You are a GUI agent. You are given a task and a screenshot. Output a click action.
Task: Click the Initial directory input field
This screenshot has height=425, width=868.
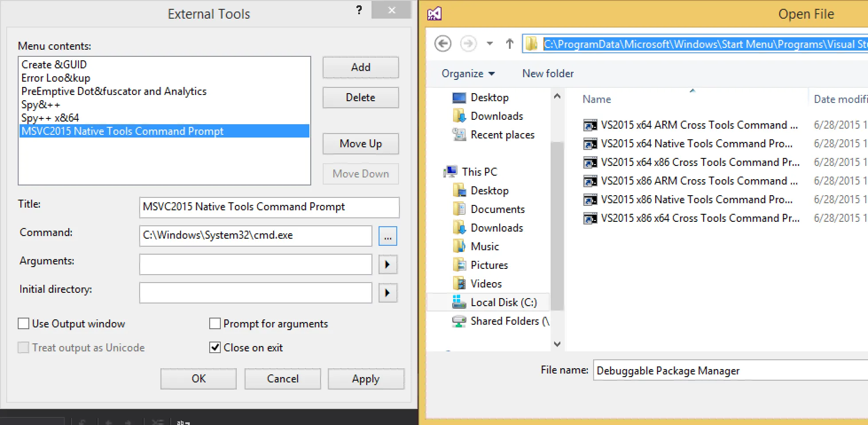[x=256, y=293]
